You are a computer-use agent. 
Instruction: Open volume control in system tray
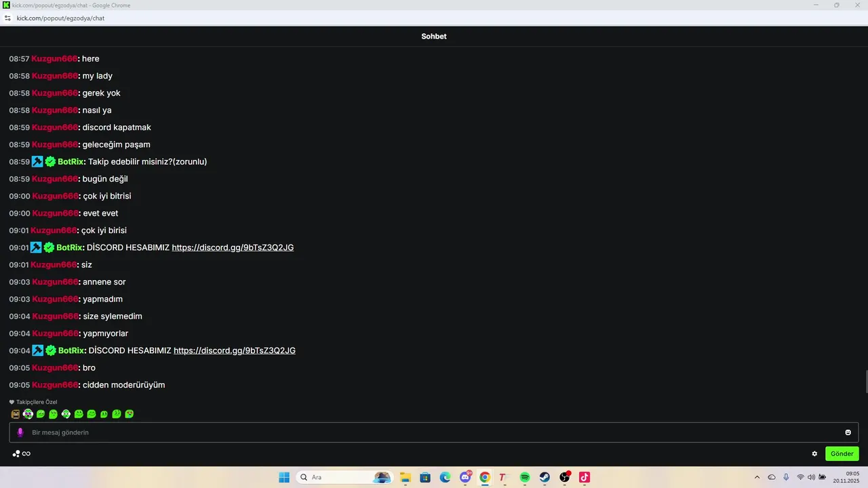coord(812,477)
